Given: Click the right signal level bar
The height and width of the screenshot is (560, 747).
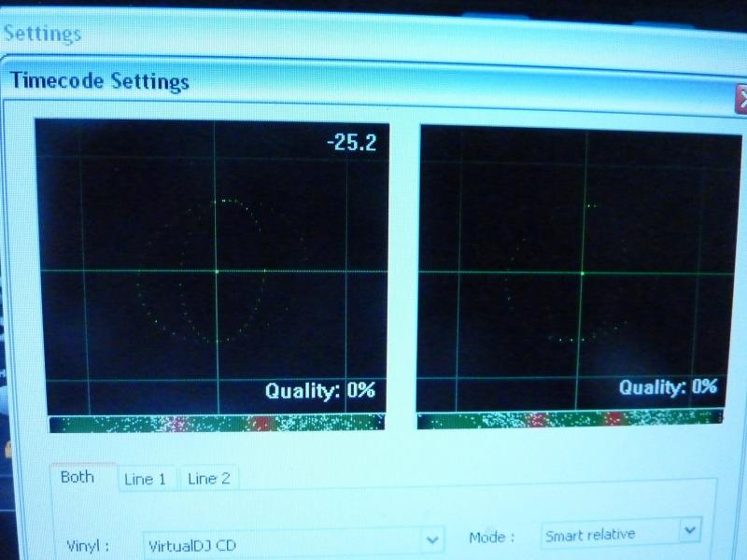Looking at the screenshot, I should (570, 419).
